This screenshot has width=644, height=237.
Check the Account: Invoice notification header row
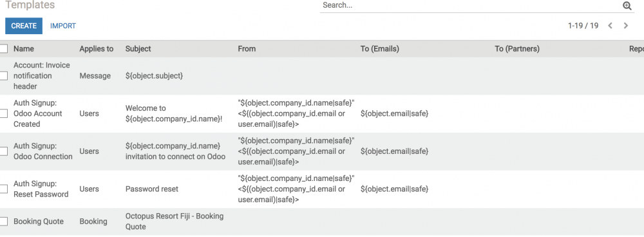point(3,75)
